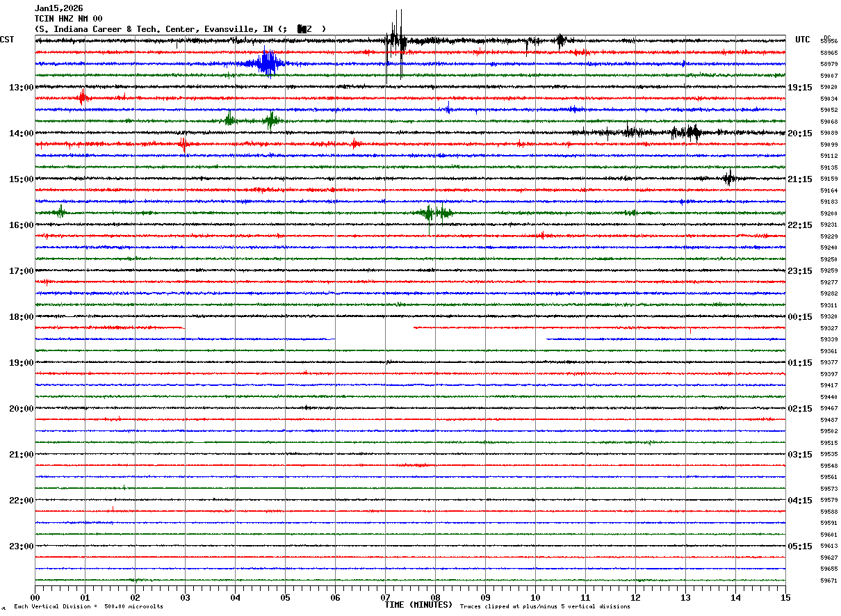Click the DC offset value '59671'

click(828, 581)
